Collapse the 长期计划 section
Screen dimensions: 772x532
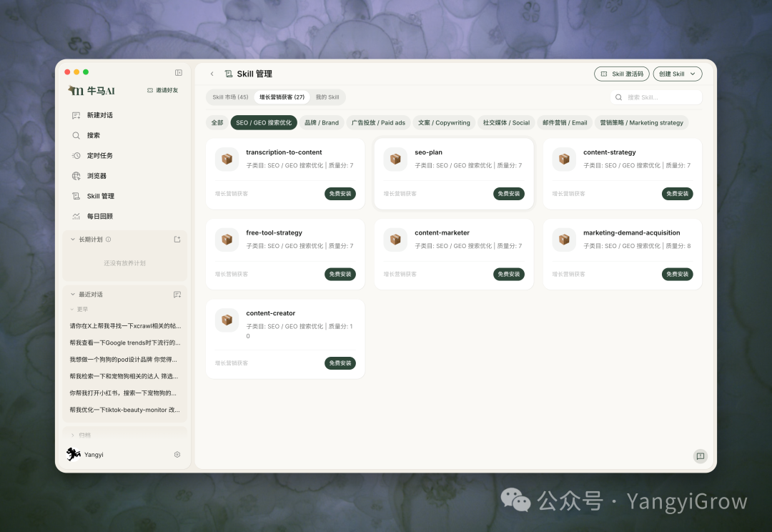tap(73, 240)
